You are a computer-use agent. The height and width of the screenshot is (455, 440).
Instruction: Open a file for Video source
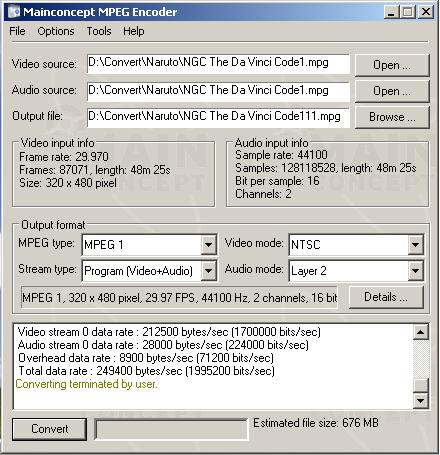tap(392, 65)
